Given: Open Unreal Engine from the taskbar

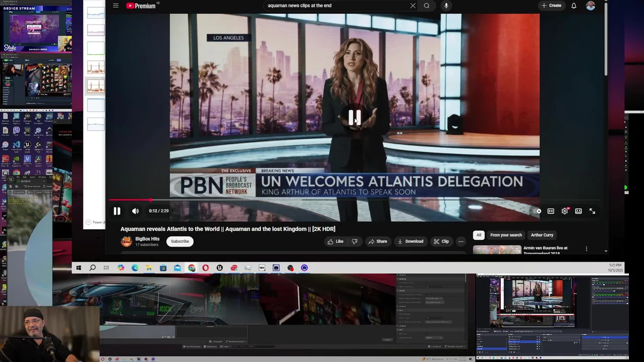Looking at the screenshot, I should pyautogui.click(x=219, y=268).
